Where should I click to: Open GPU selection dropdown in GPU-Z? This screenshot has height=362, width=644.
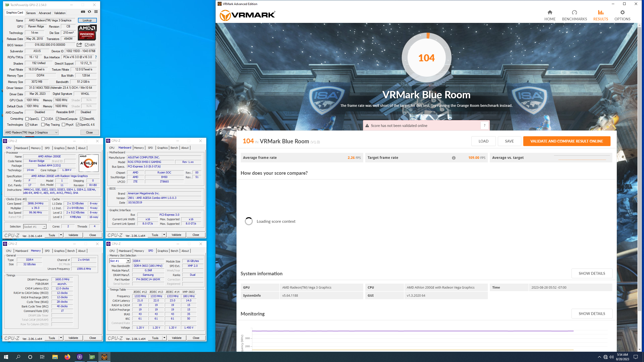[31, 132]
